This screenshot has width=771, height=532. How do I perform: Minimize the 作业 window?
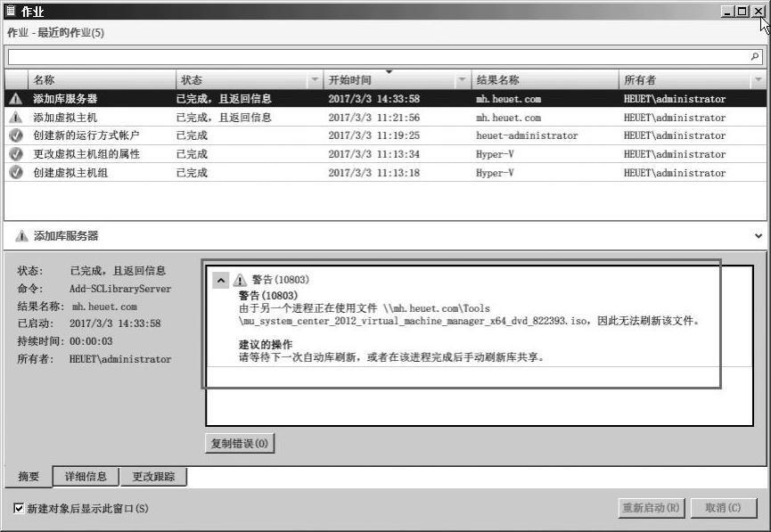click(727, 11)
